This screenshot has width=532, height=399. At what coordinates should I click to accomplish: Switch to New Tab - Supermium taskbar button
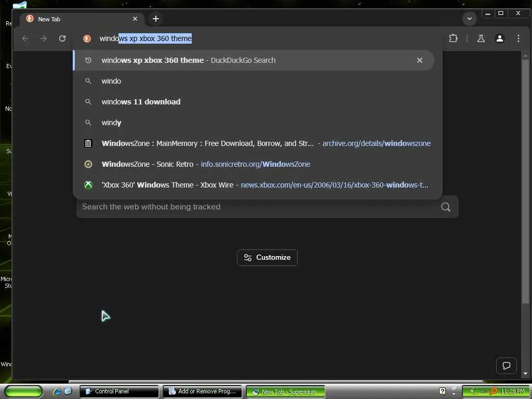click(285, 392)
